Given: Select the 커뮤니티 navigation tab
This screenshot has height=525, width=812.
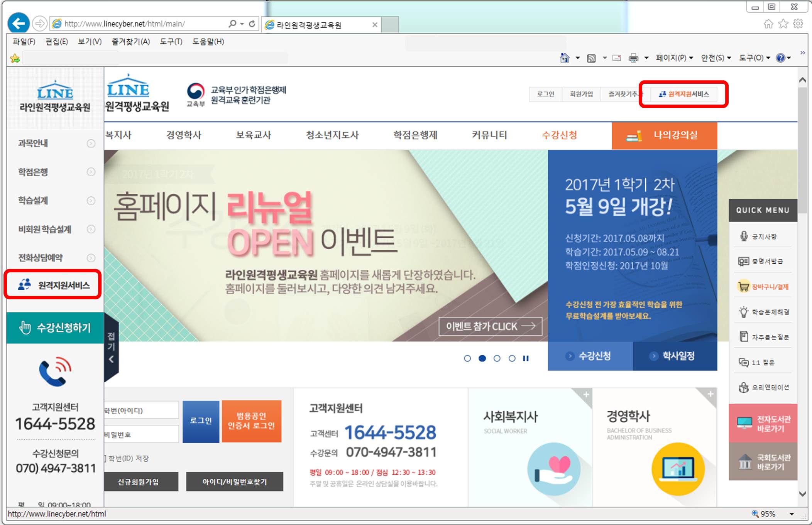Looking at the screenshot, I should click(x=489, y=135).
